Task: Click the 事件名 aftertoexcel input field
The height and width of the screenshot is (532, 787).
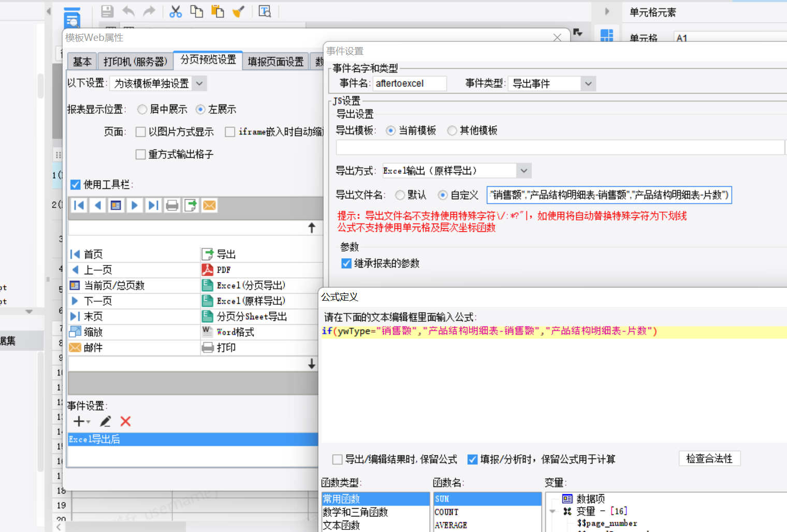Action: [410, 83]
